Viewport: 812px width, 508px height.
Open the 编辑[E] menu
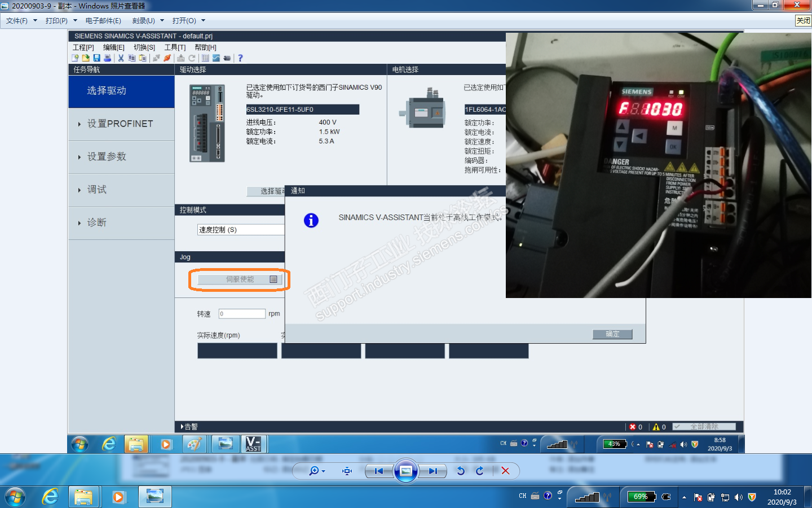[x=114, y=47]
